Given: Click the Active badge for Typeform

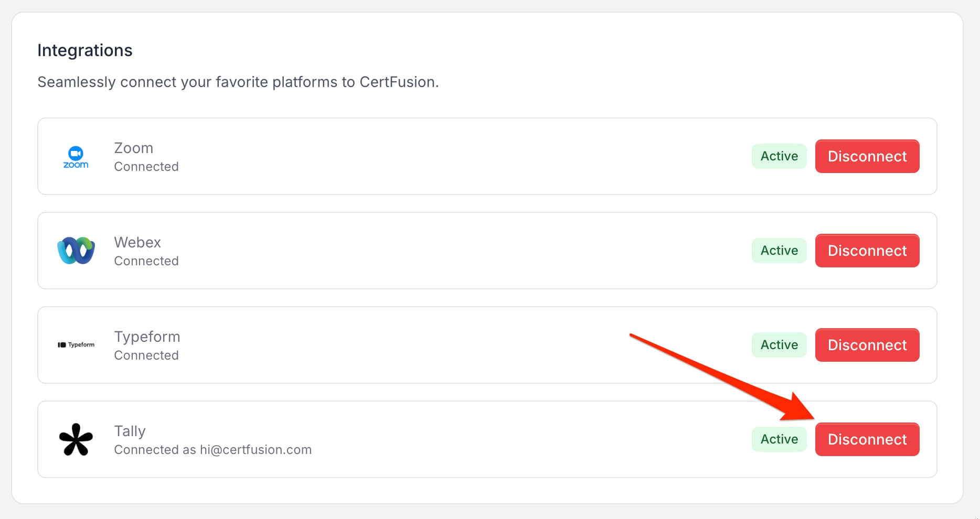Looking at the screenshot, I should point(779,345).
